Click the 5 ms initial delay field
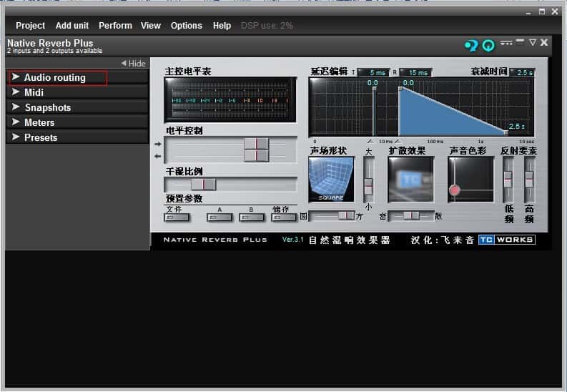 373,73
